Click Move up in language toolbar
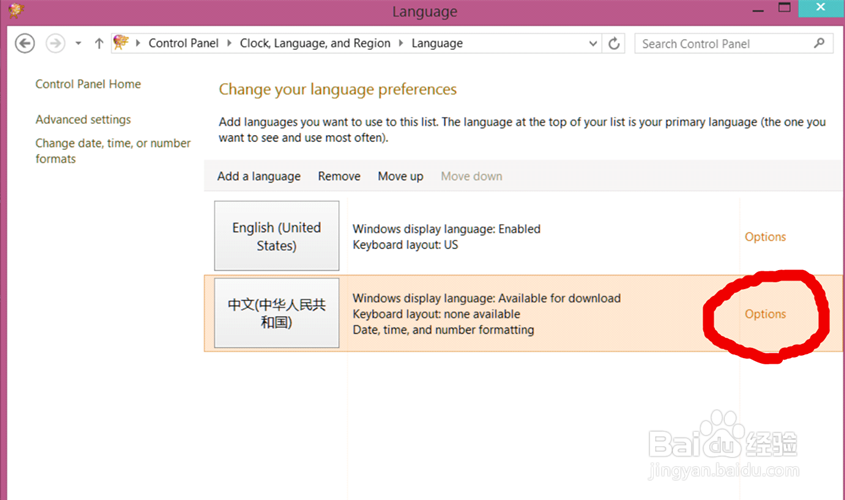 point(400,176)
